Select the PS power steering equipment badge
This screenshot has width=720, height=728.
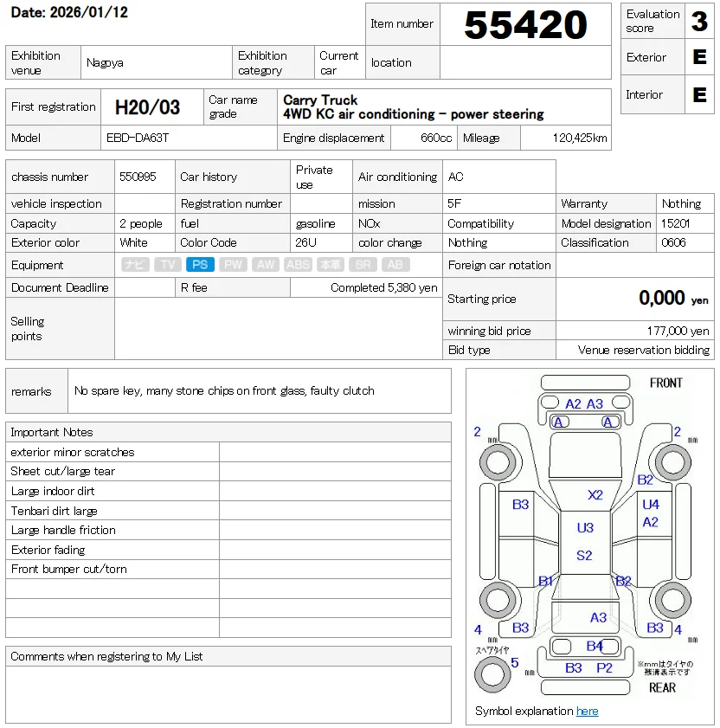tap(200, 264)
